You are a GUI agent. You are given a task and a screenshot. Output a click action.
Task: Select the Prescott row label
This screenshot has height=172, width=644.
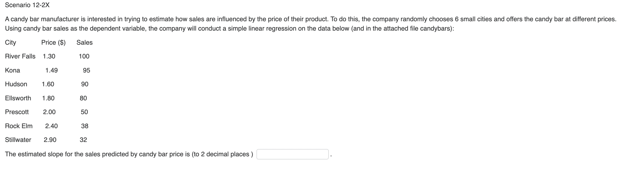click(17, 112)
